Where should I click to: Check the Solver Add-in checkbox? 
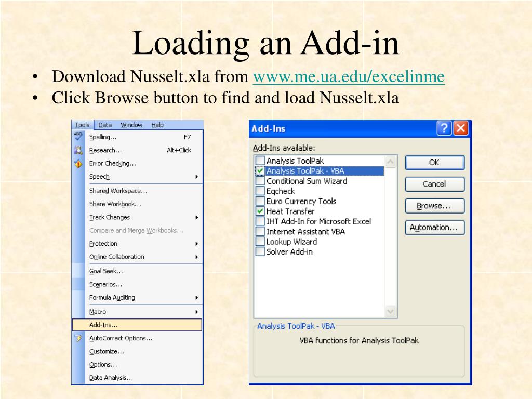pyautogui.click(x=260, y=252)
